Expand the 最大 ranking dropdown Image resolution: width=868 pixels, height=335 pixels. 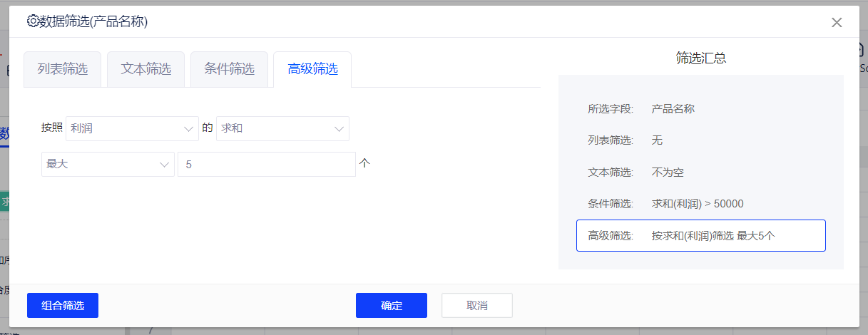108,164
